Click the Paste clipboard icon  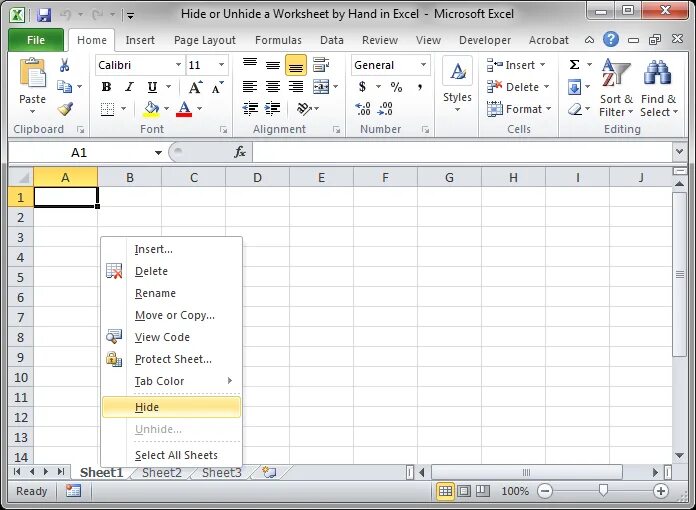(x=32, y=73)
